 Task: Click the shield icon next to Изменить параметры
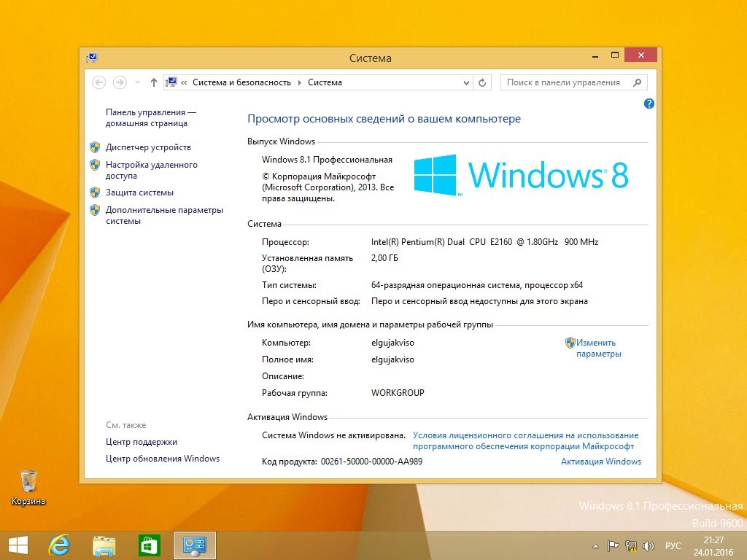pyautogui.click(x=570, y=343)
